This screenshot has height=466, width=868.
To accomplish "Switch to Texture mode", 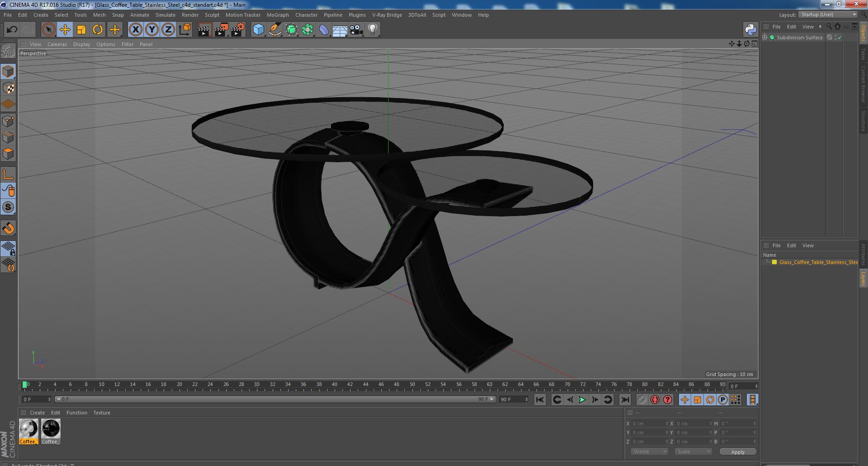I will (8, 88).
